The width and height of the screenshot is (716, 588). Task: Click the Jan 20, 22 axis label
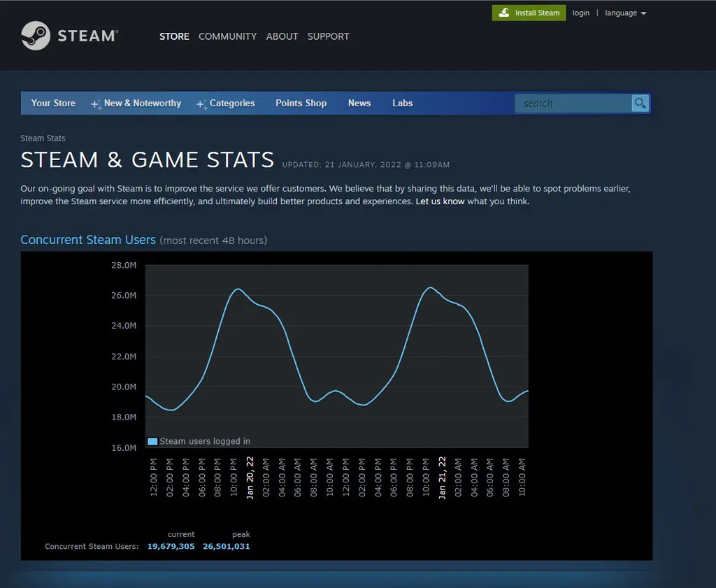pos(250,478)
